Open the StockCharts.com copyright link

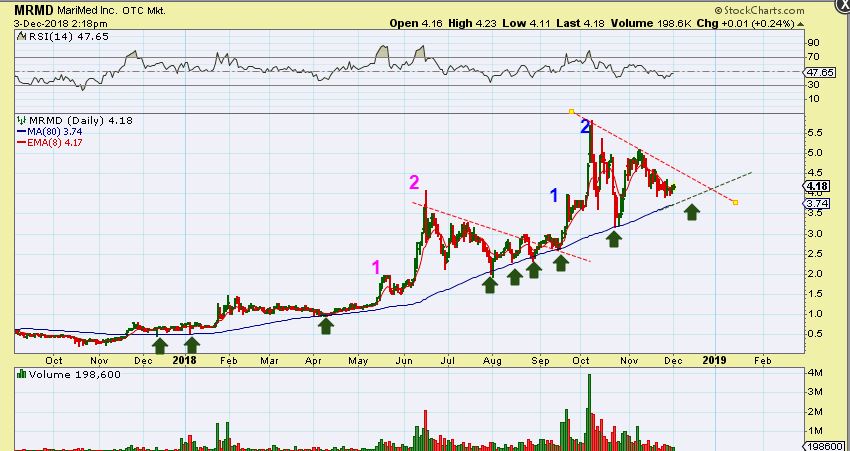(x=759, y=10)
